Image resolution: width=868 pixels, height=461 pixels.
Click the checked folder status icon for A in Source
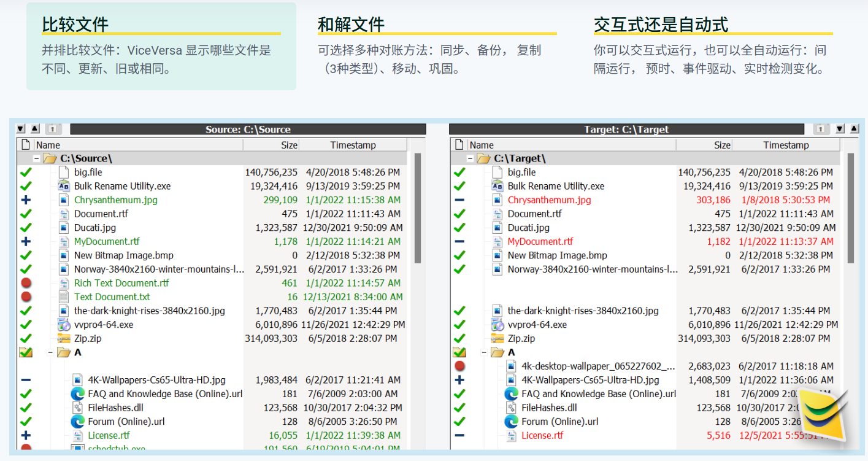26,352
